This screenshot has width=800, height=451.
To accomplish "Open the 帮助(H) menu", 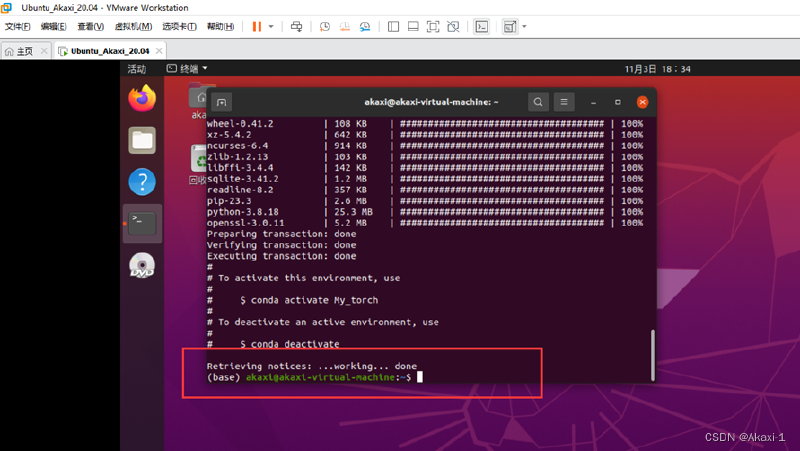I will (x=220, y=27).
